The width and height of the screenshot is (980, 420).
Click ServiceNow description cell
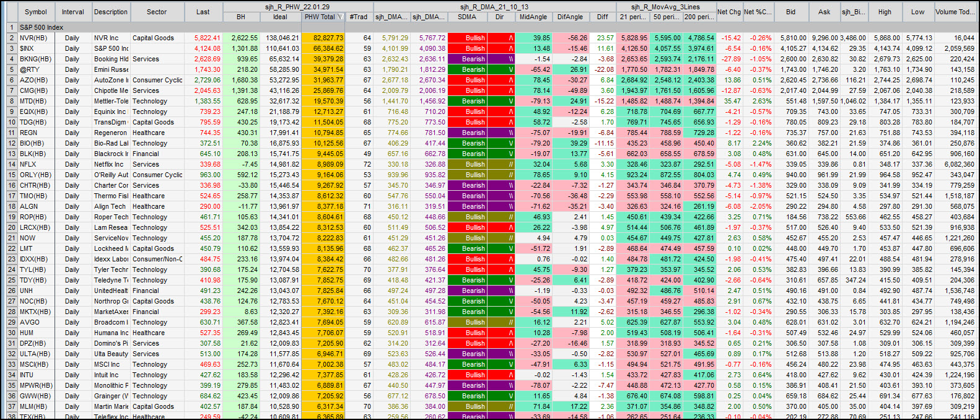coord(111,238)
